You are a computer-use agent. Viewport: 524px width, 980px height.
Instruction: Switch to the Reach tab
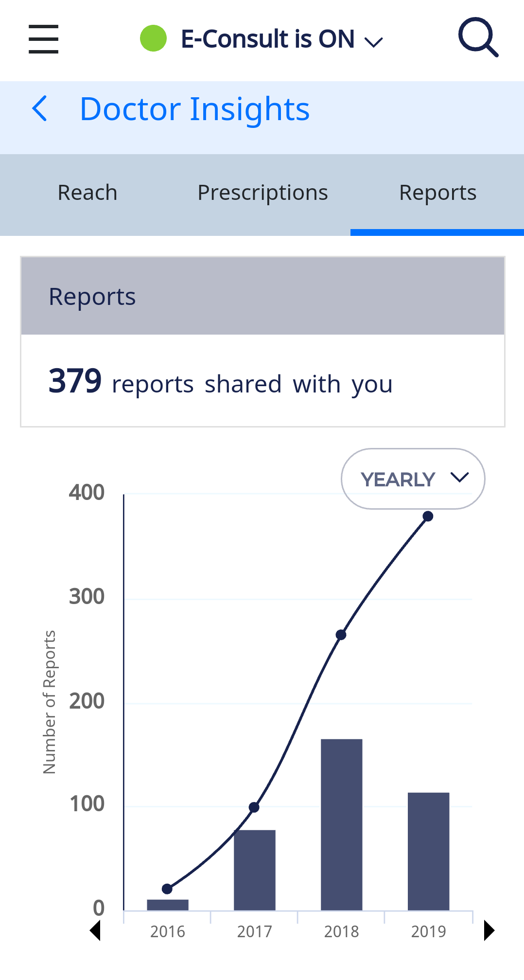[x=87, y=193]
